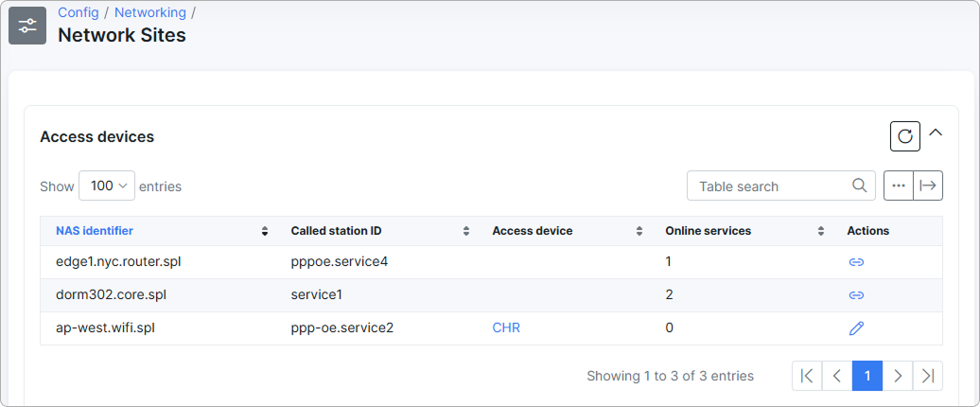
Task: Click the config sliders icon beside the title
Action: 27,26
